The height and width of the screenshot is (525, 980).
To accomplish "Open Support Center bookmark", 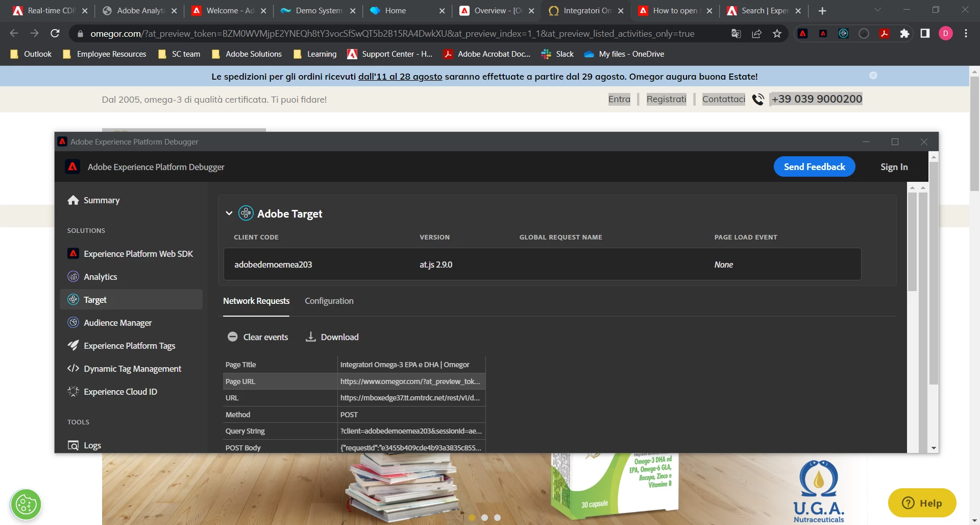I will click(389, 54).
